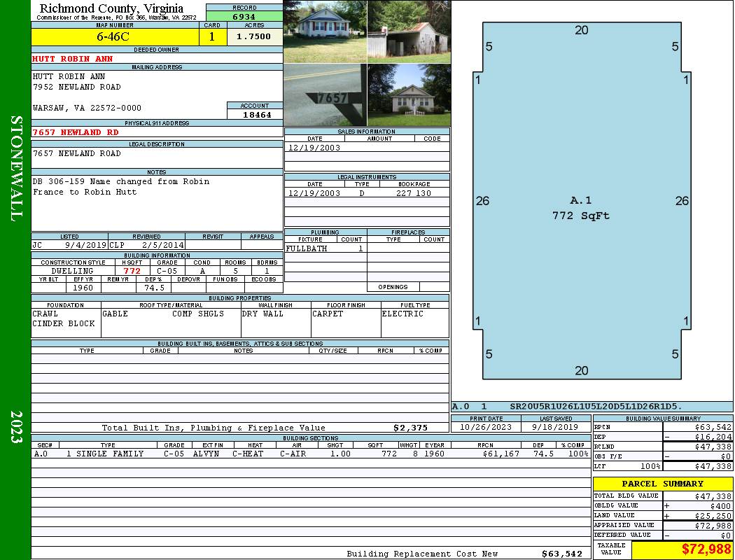Screen dimensions: 735x560
Task: Click the account number 18464
Action: (256, 114)
